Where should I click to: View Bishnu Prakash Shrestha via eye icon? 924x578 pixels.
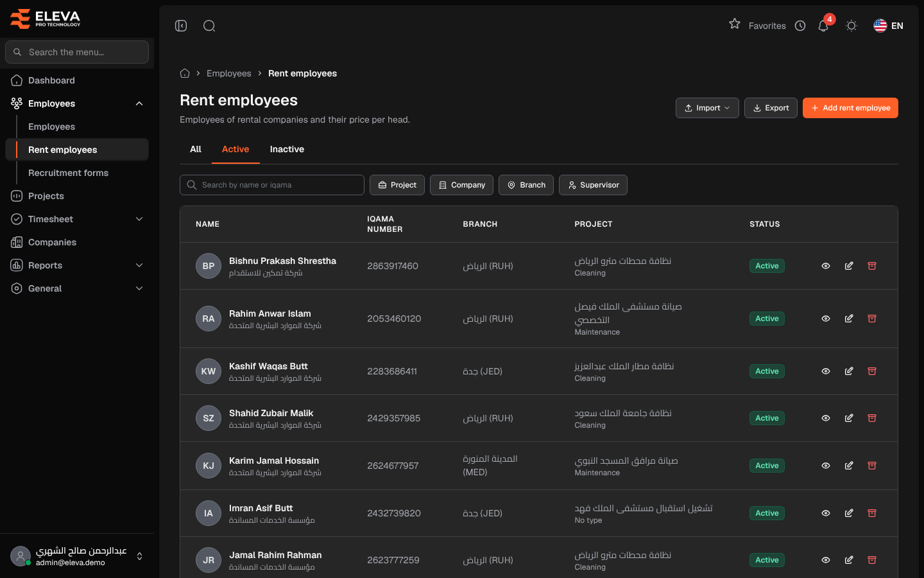(x=826, y=266)
